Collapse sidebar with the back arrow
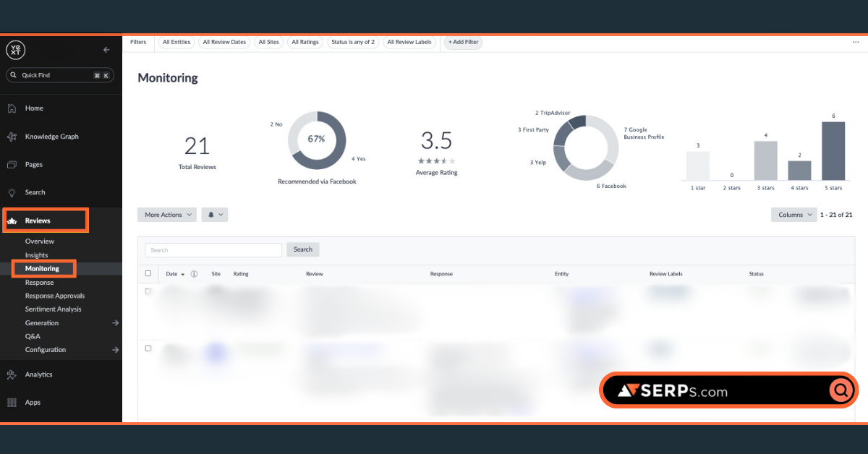Image resolution: width=868 pixels, height=454 pixels. click(106, 50)
